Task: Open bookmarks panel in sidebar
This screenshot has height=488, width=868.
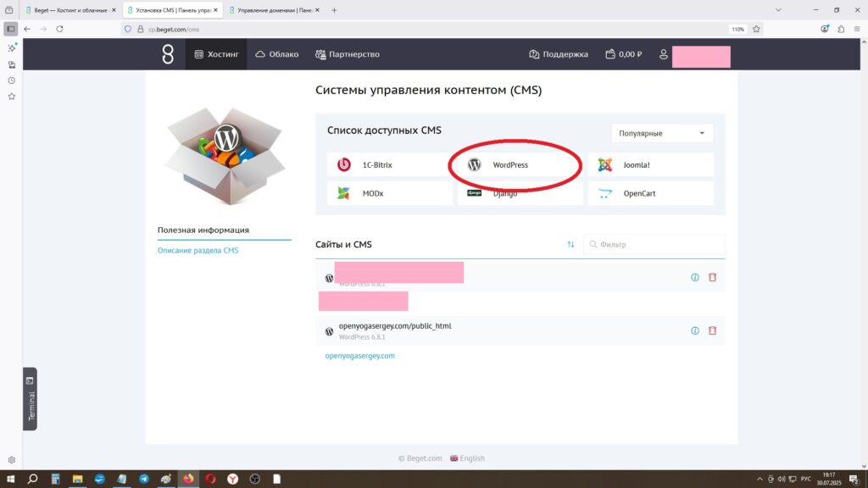Action: pyautogui.click(x=12, y=97)
